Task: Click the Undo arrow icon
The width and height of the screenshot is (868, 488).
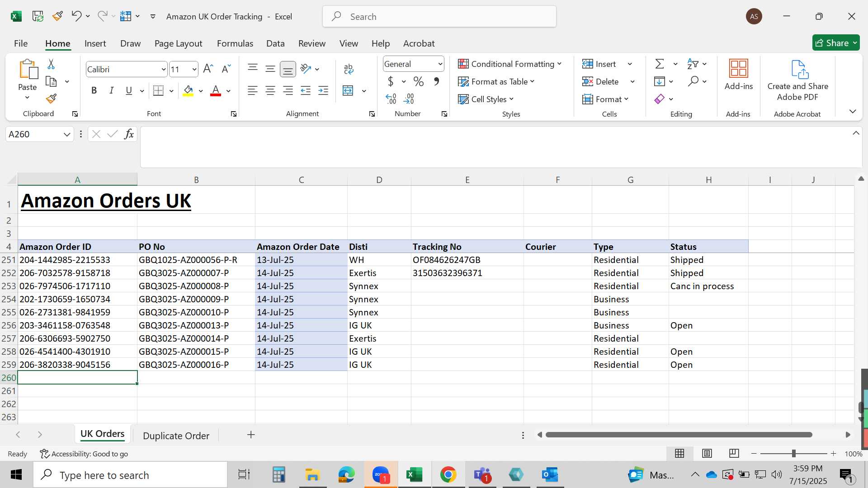Action: pyautogui.click(x=76, y=16)
